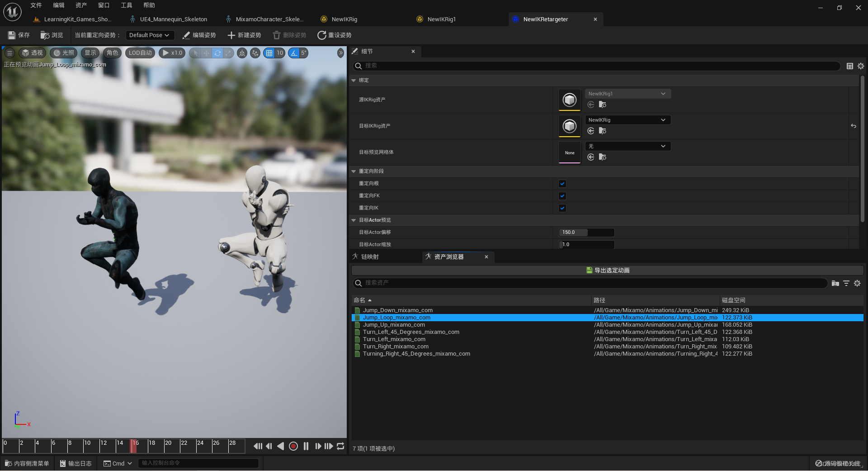Toggle the world/local coordinate system icon
This screenshot has height=471, width=868.
pyautogui.click(x=242, y=53)
